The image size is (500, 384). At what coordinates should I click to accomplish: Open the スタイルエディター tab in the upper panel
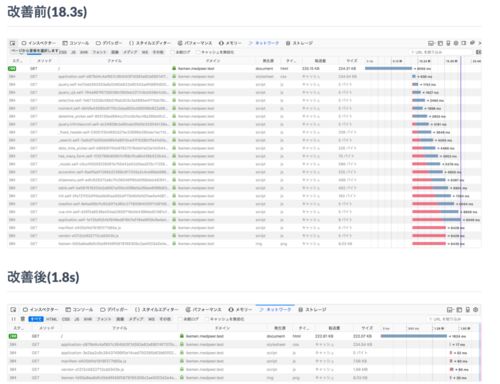150,43
